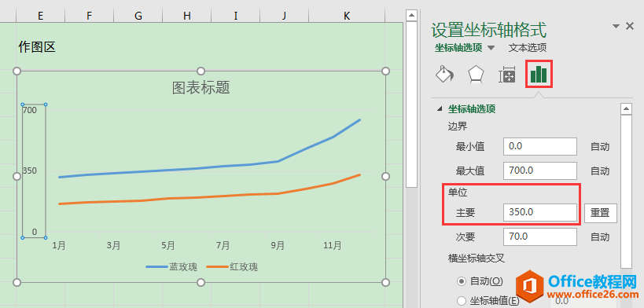Click the chart's top-center resize handle
The height and width of the screenshot is (308, 644).
(x=201, y=71)
